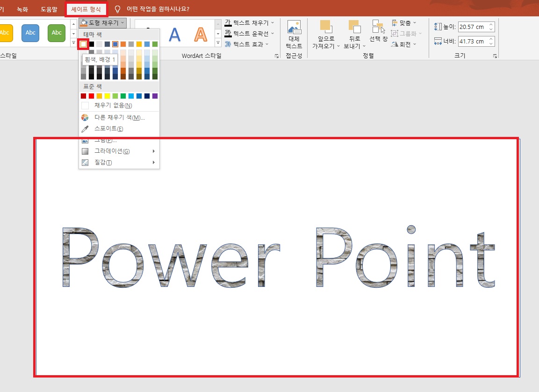Apply the blue letter A WordArt style
The image size is (539, 392).
[175, 35]
